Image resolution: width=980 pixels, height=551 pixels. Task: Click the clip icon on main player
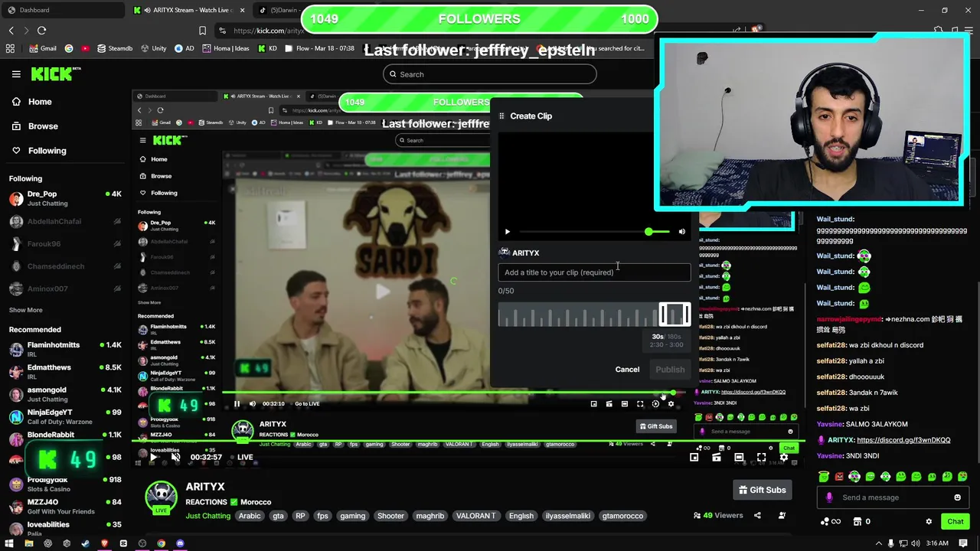click(x=717, y=458)
